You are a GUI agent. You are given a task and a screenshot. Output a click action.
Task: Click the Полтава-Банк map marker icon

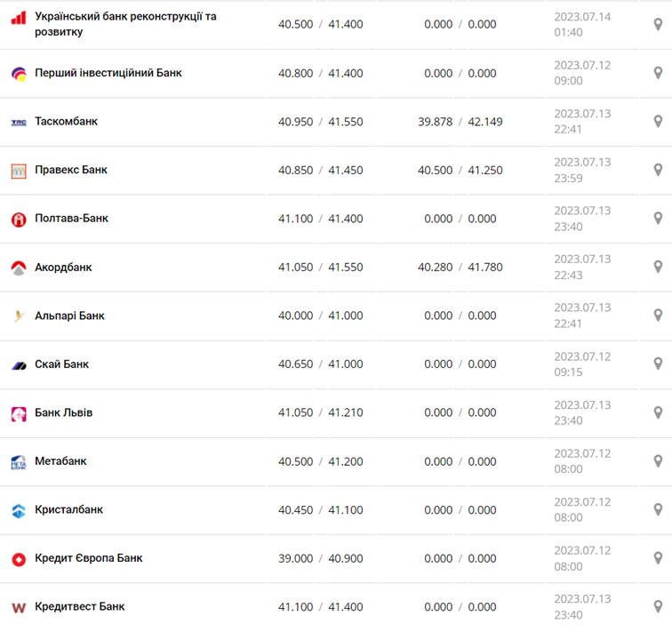pos(658,219)
